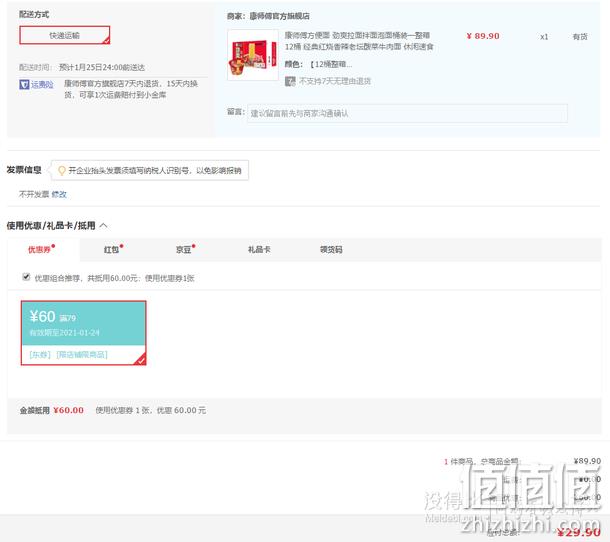
Task: Switch to the 京豆 tab
Action: pyautogui.click(x=185, y=249)
